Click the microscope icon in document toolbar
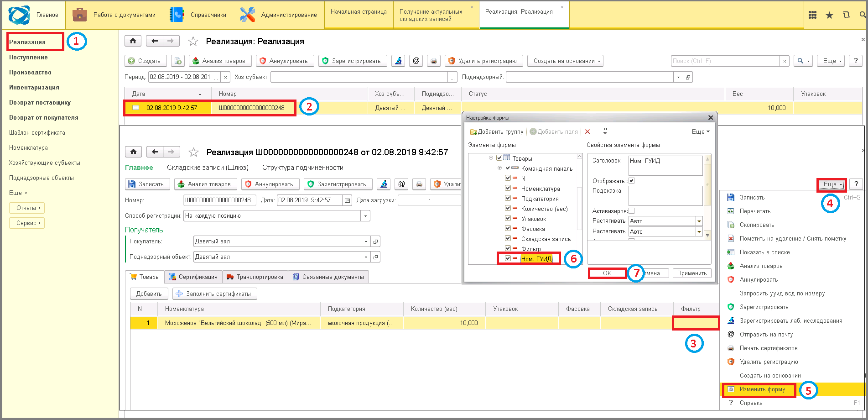 pyautogui.click(x=384, y=184)
